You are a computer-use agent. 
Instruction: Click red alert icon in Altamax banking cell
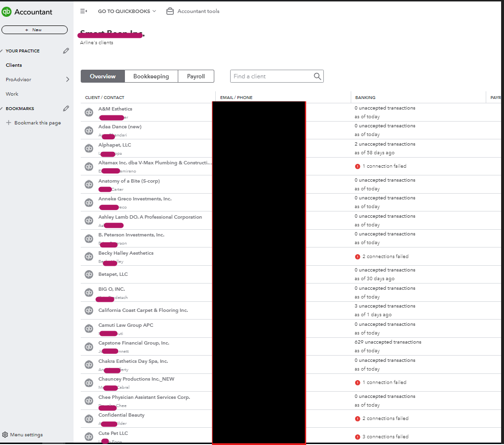coord(357,166)
